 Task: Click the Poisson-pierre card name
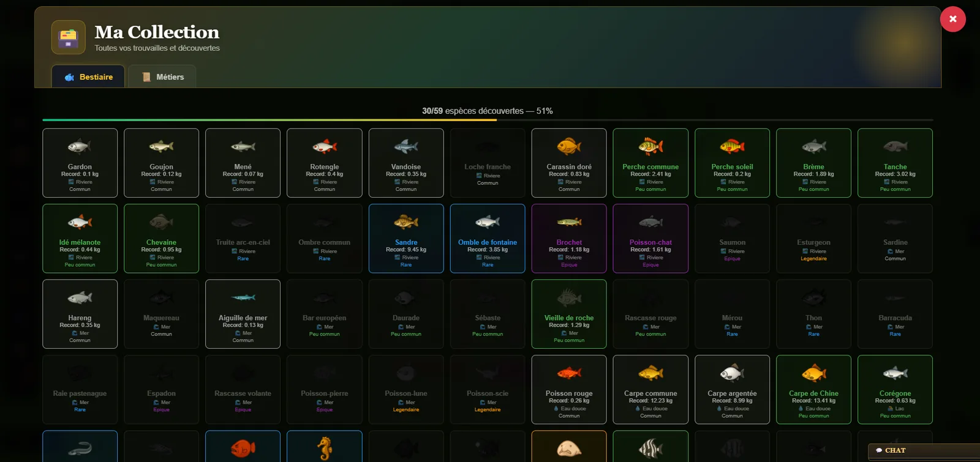(325, 393)
